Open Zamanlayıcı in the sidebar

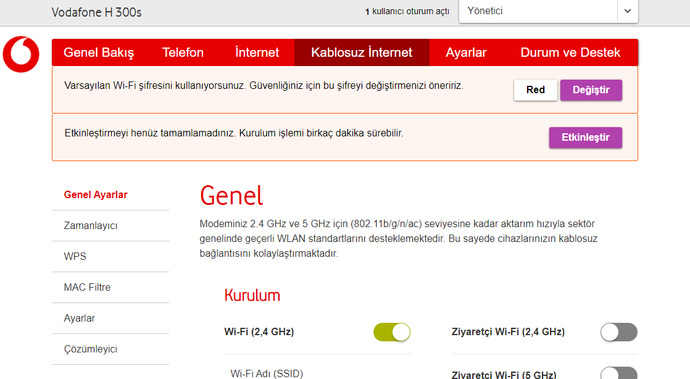click(x=91, y=225)
